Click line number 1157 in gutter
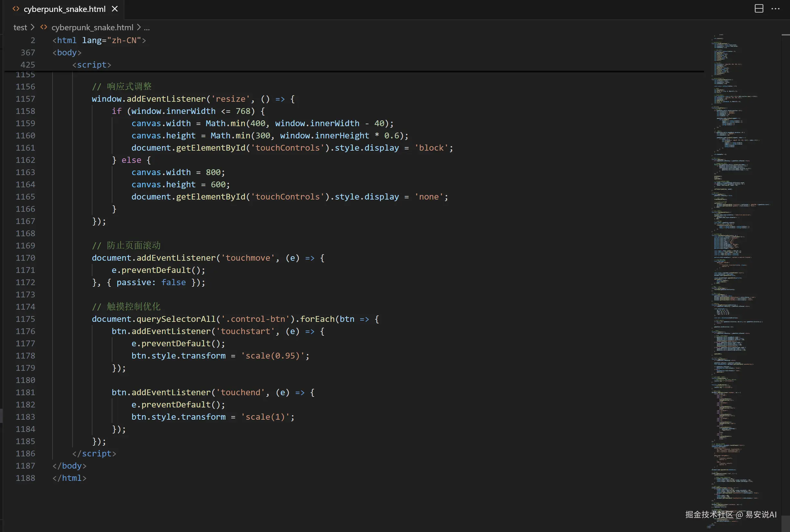Screen dimensions: 790x532 [25, 99]
